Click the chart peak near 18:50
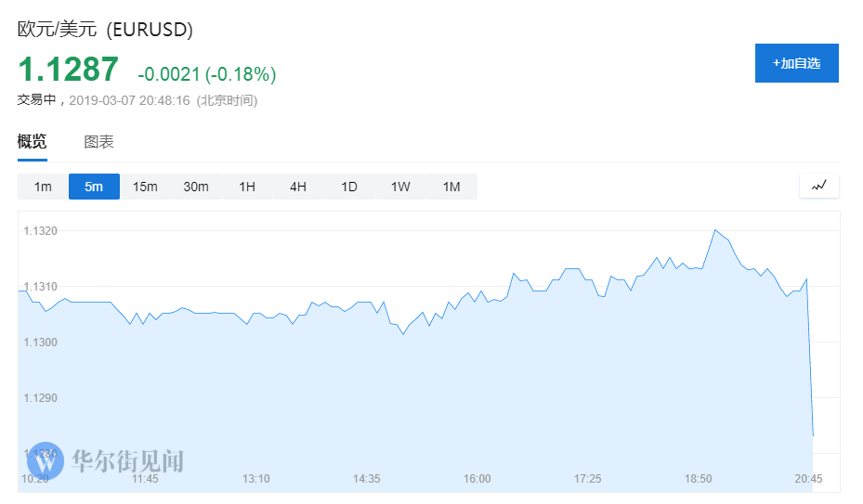 (x=714, y=230)
